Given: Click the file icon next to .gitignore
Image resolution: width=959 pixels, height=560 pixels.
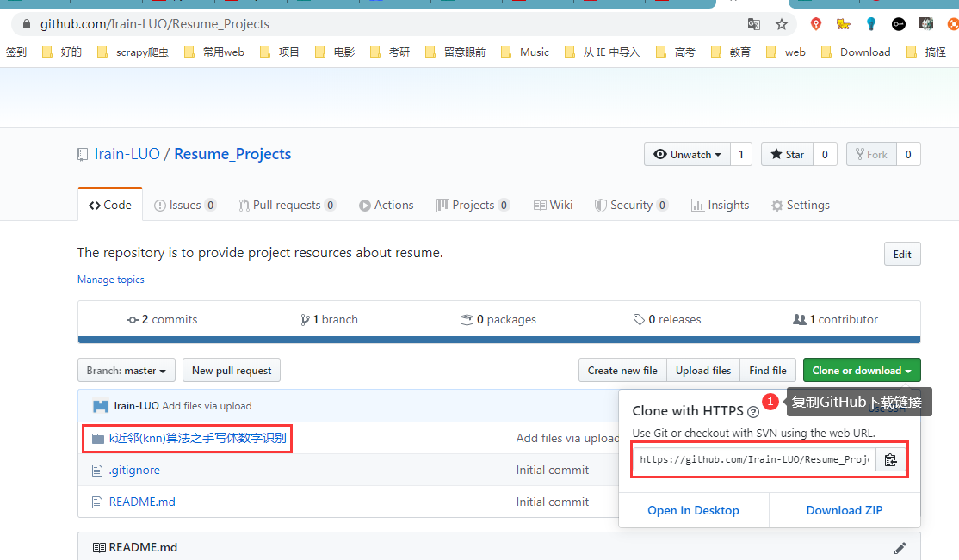Looking at the screenshot, I should (96, 471).
